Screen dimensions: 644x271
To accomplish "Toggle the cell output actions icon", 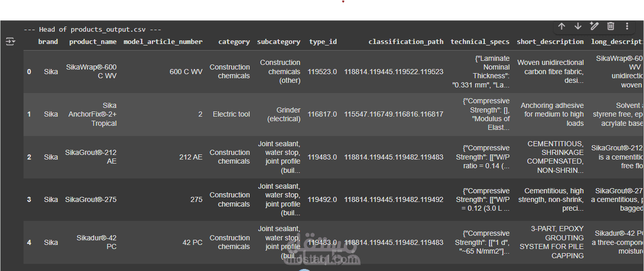I will click(x=10, y=41).
